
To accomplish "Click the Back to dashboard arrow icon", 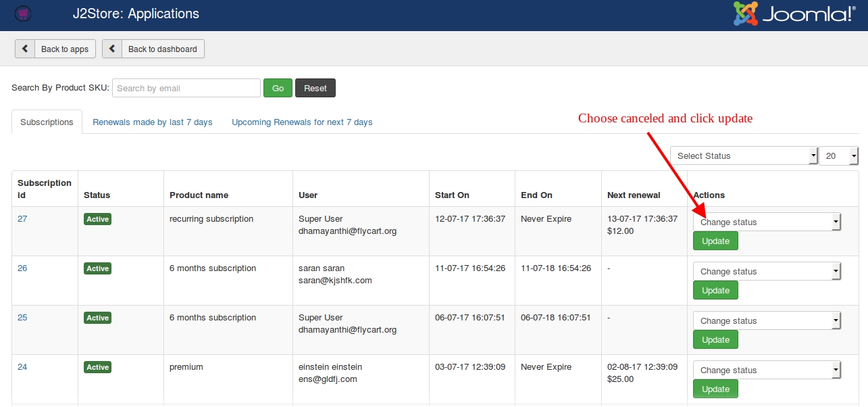I will pyautogui.click(x=112, y=49).
